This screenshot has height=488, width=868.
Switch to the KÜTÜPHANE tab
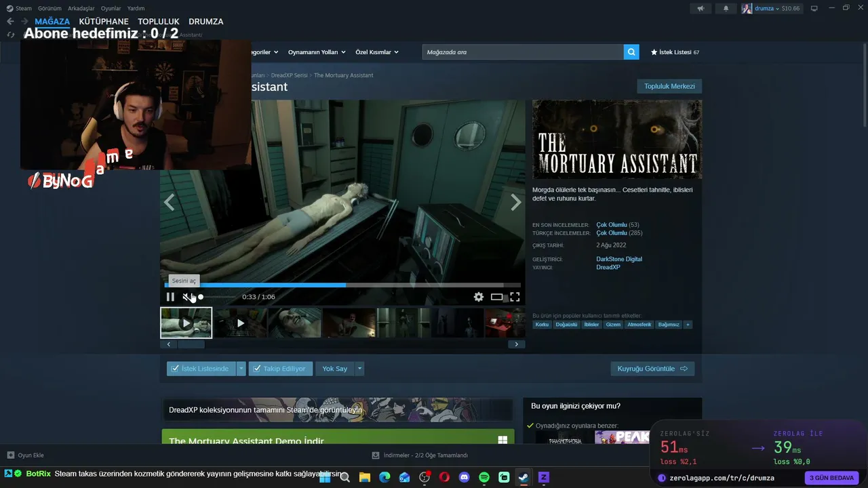104,22
